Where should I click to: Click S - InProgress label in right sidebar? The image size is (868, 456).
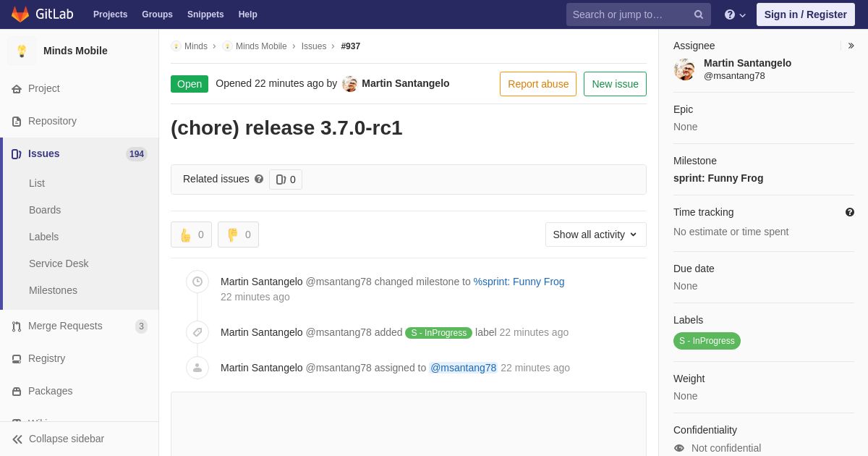click(x=707, y=341)
